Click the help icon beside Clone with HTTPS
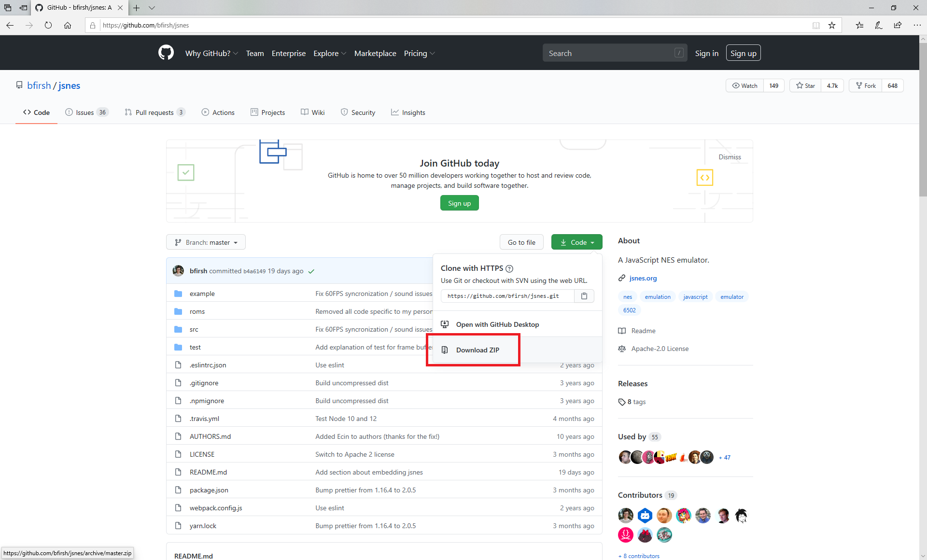Image resolution: width=927 pixels, height=560 pixels. [x=509, y=268]
